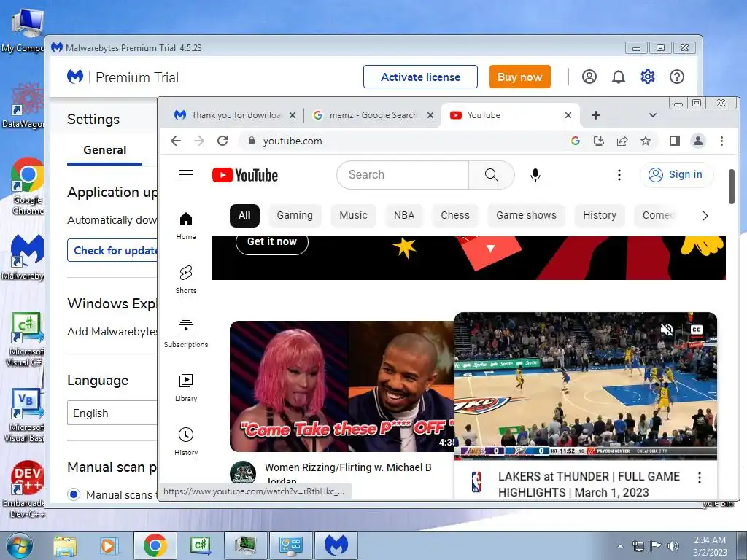Open Malwarebytes help question mark

[676, 77]
